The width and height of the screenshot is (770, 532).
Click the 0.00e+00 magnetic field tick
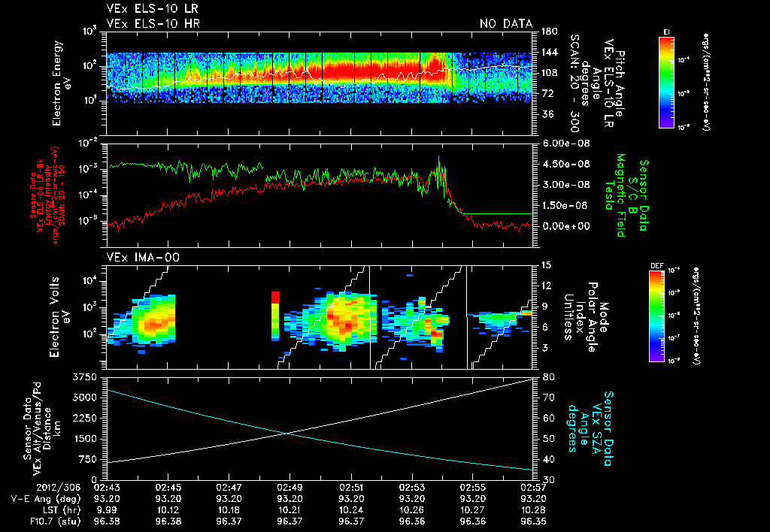point(565,226)
